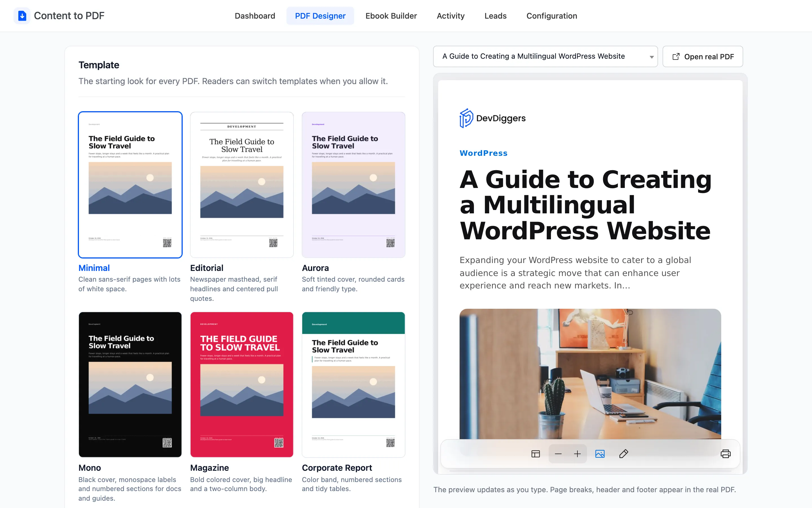Click the Template section heading
This screenshot has width=812, height=508.
click(x=99, y=65)
